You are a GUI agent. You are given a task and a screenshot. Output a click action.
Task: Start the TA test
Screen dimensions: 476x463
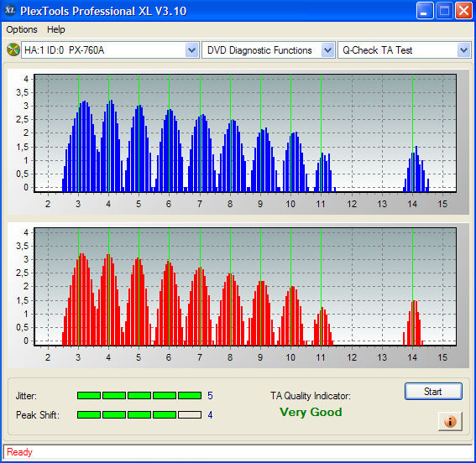[433, 392]
